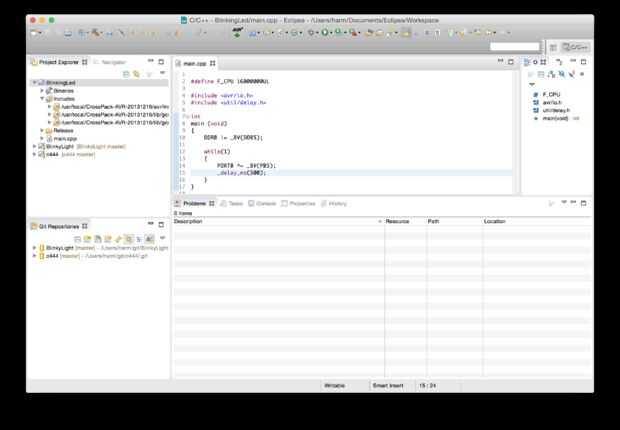Open the Outline view menu triangle
This screenshot has height=430, width=620.
point(532,84)
